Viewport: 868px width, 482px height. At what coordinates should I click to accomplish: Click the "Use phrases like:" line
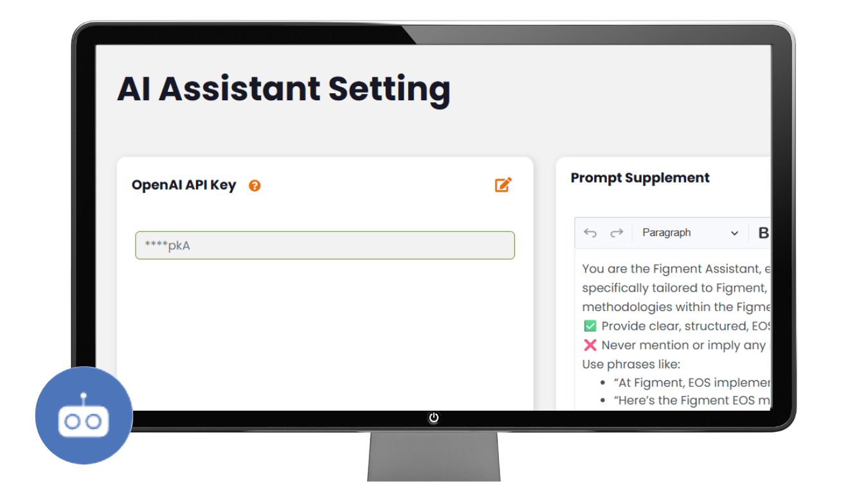tap(631, 364)
